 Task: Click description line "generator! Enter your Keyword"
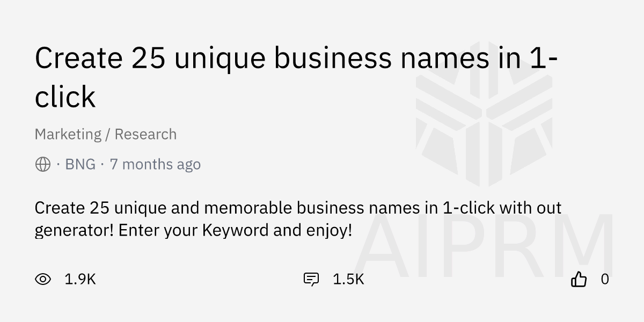tap(194, 231)
